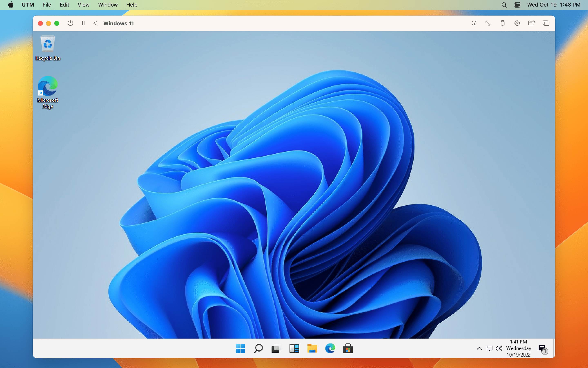Launch Microsoft Edge from the taskbar
The width and height of the screenshot is (588, 368).
pyautogui.click(x=330, y=349)
